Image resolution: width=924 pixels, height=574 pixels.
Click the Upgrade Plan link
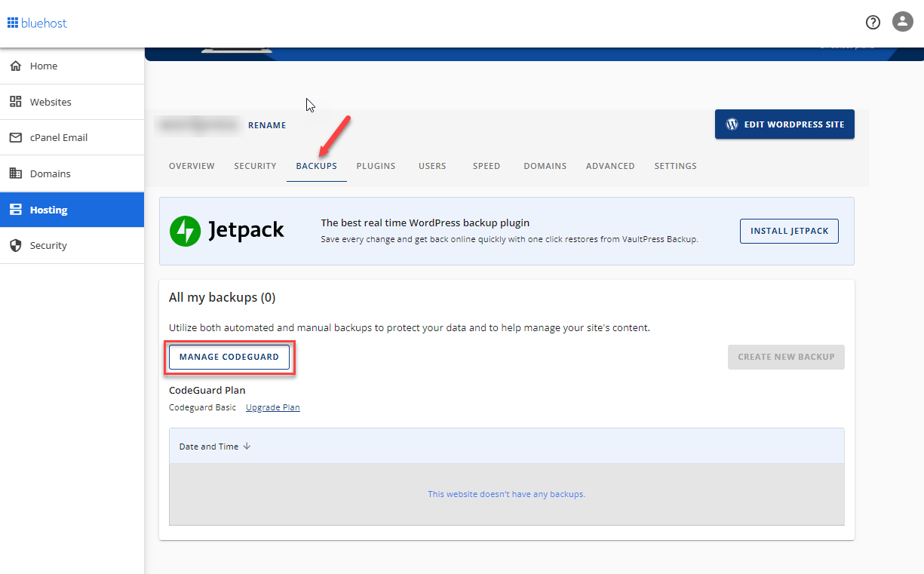273,407
